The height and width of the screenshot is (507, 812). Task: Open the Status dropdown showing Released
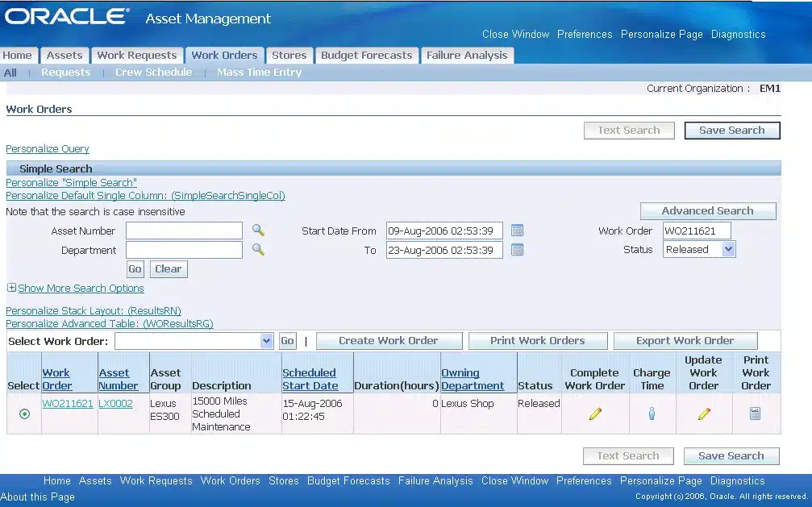[698, 249]
